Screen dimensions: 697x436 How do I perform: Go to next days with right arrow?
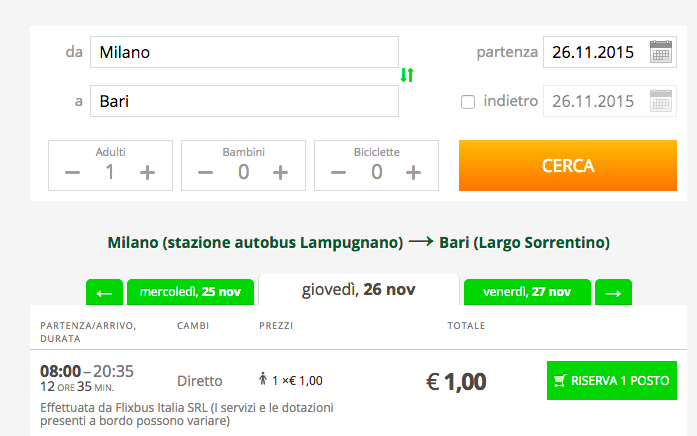[613, 293]
